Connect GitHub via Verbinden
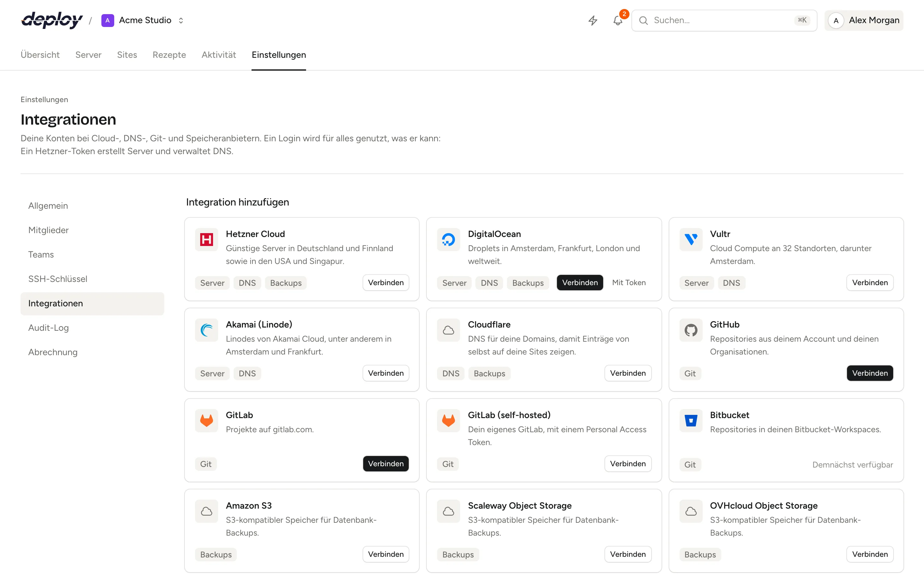 pos(870,373)
